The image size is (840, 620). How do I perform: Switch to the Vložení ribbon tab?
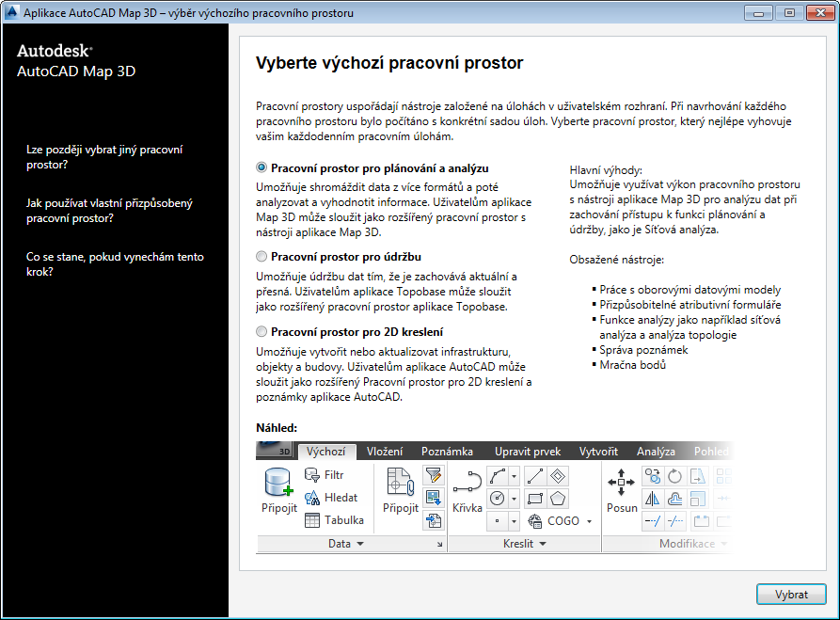click(385, 452)
